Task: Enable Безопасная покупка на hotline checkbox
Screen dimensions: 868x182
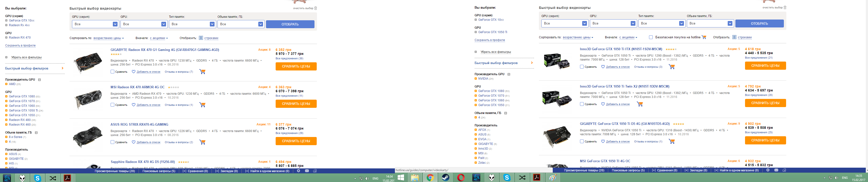Action: [x=651, y=37]
